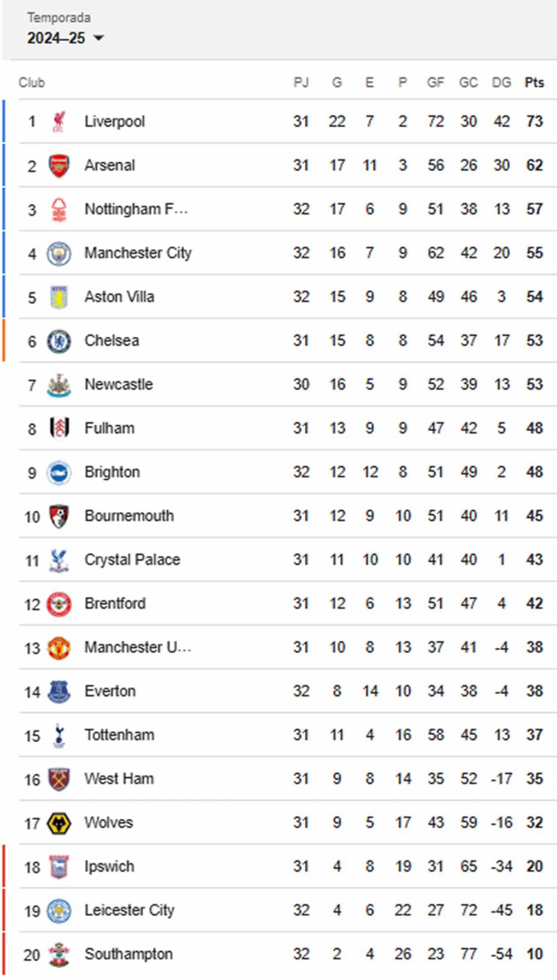Click the Brighton club crest

point(59,472)
